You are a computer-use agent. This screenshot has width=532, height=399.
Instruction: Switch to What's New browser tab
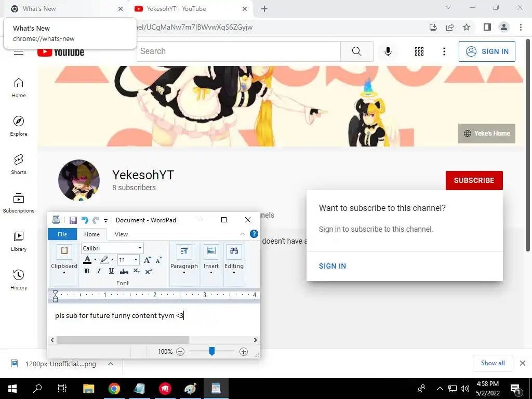65,9
